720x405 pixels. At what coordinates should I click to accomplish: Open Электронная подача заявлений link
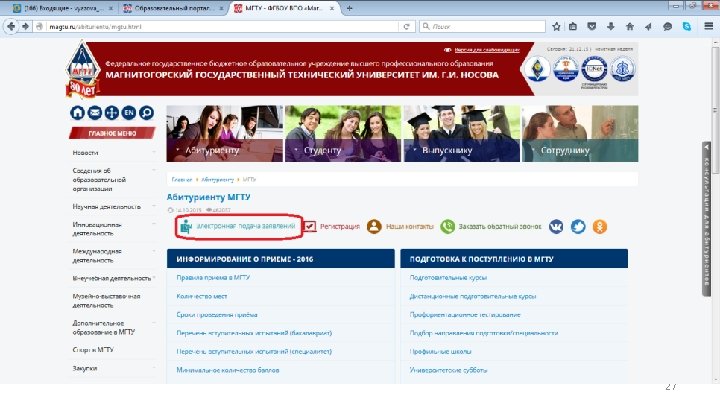(246, 226)
